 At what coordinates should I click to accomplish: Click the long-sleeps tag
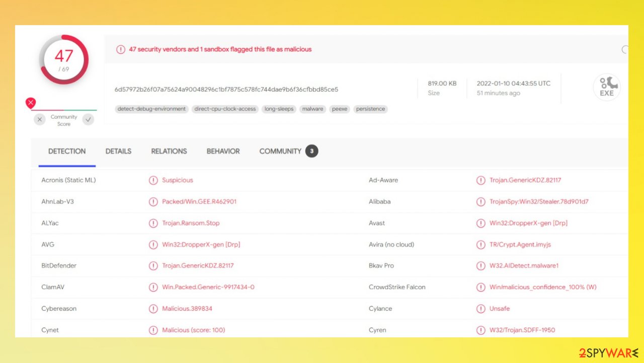tap(279, 109)
